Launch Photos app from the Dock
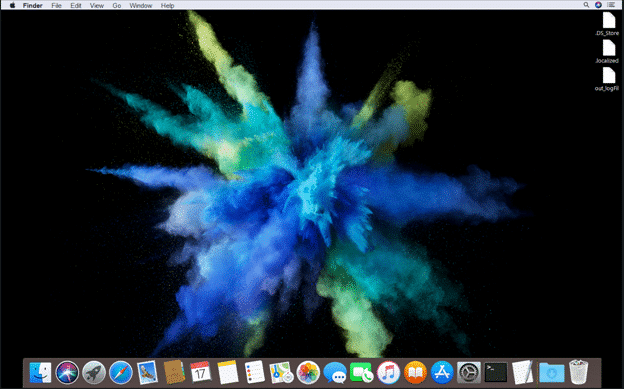 point(308,373)
